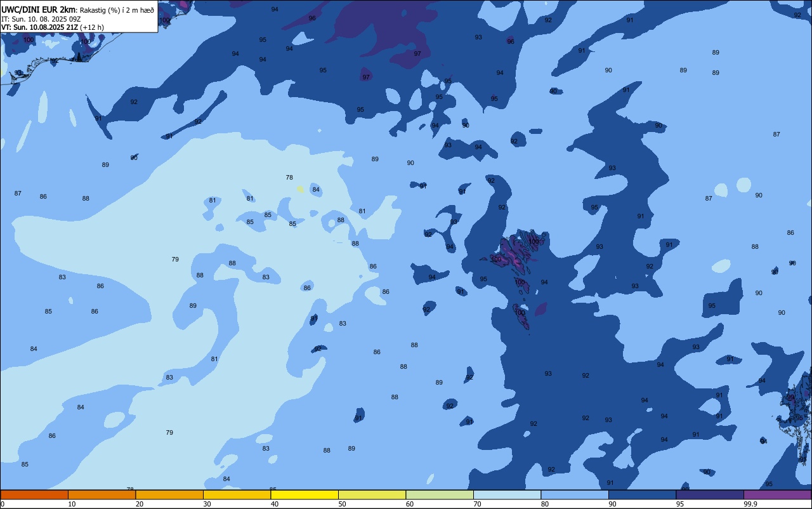Select the '40' tick label under the legend

pos(275,504)
